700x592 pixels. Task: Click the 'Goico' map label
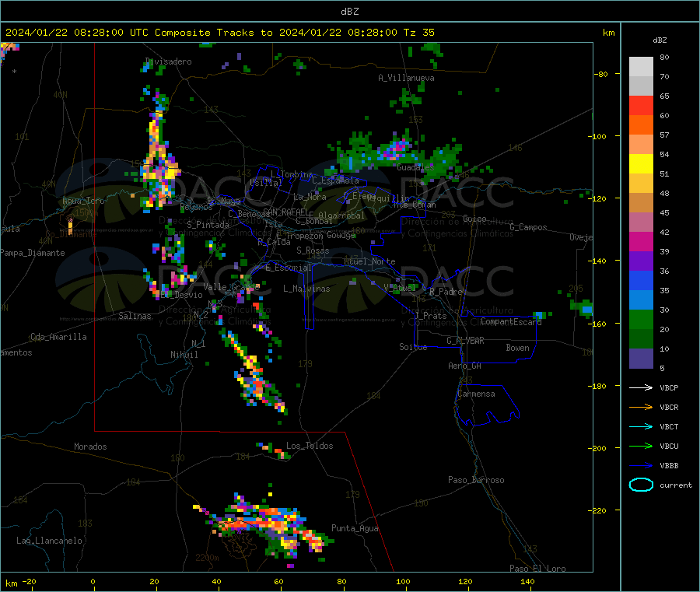[x=474, y=219]
